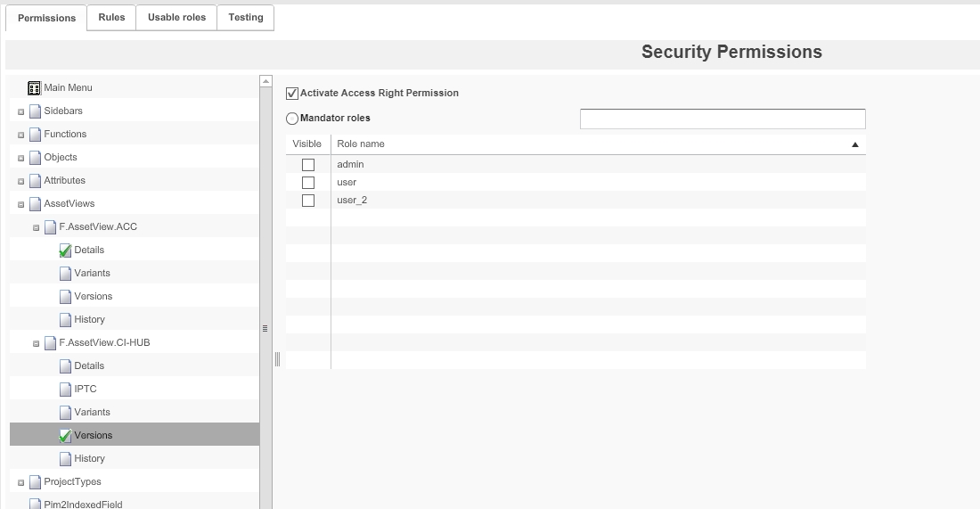Click the Sidebars document icon
The height and width of the screenshot is (509, 980).
tap(35, 111)
